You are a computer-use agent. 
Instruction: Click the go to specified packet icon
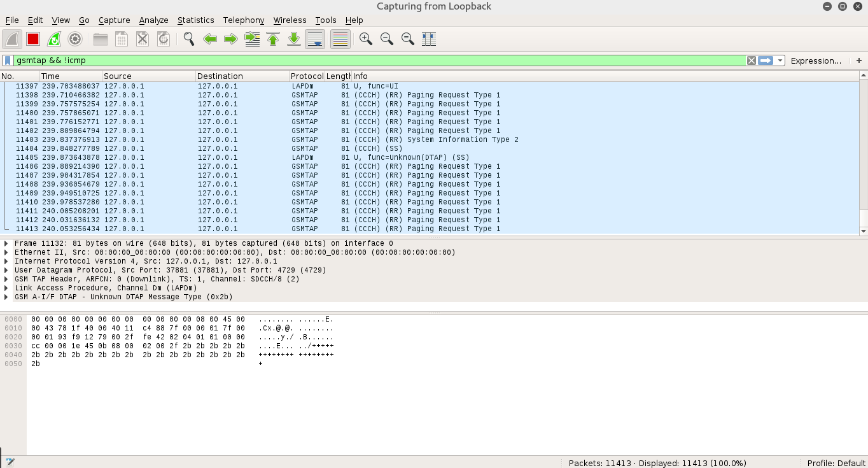coord(252,39)
